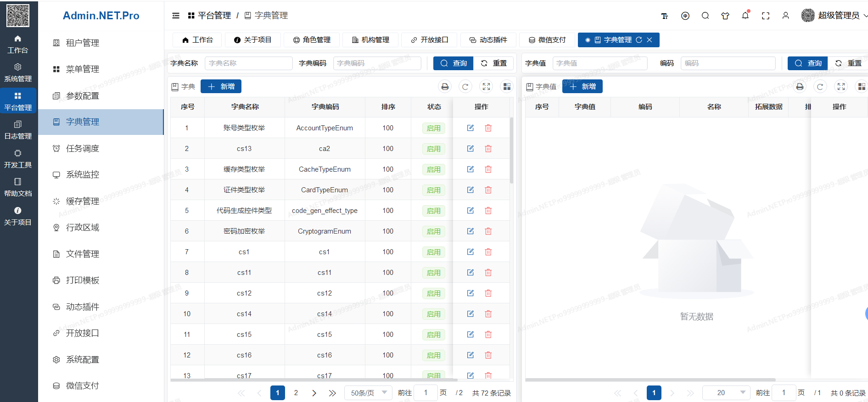The image size is (868, 402).
Task: Delete the cs11 dictionary row
Action: [488, 273]
